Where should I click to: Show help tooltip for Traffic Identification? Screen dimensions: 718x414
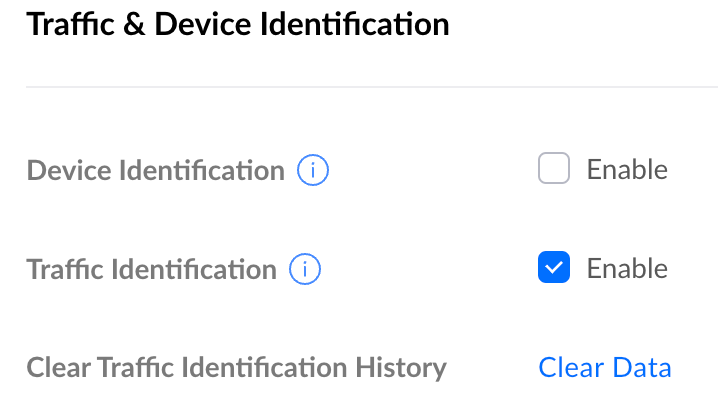tap(304, 269)
